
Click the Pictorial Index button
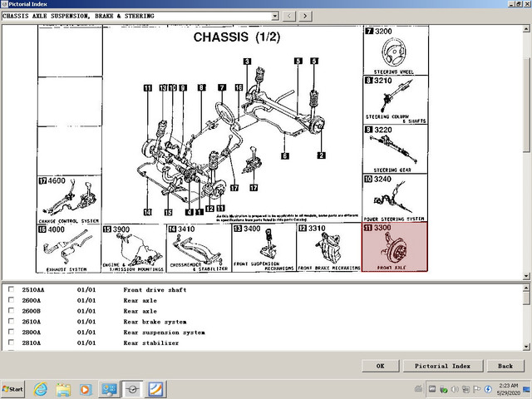click(x=443, y=366)
